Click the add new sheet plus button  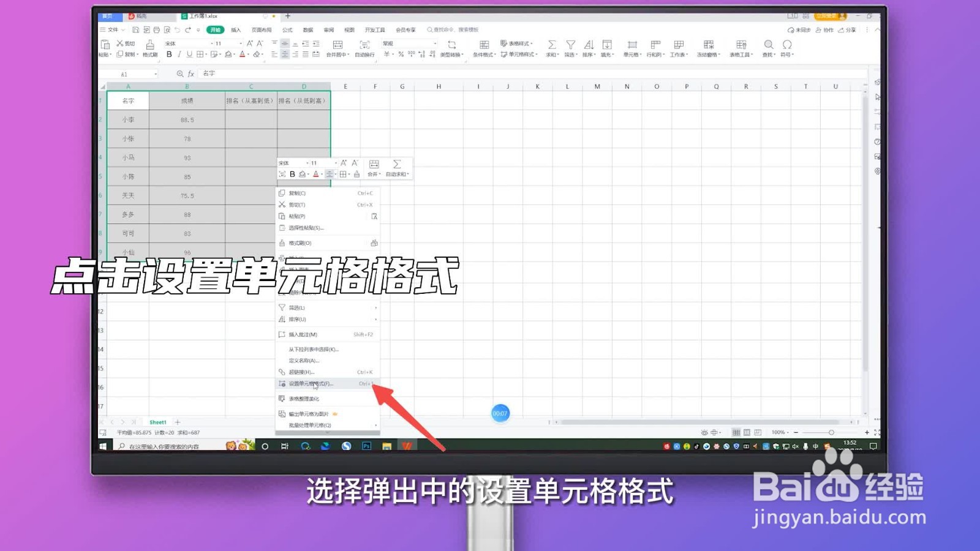tap(178, 422)
